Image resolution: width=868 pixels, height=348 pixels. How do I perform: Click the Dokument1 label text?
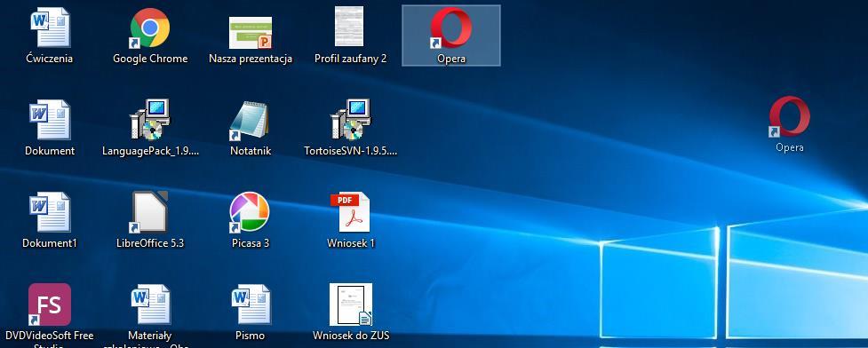coord(49,243)
